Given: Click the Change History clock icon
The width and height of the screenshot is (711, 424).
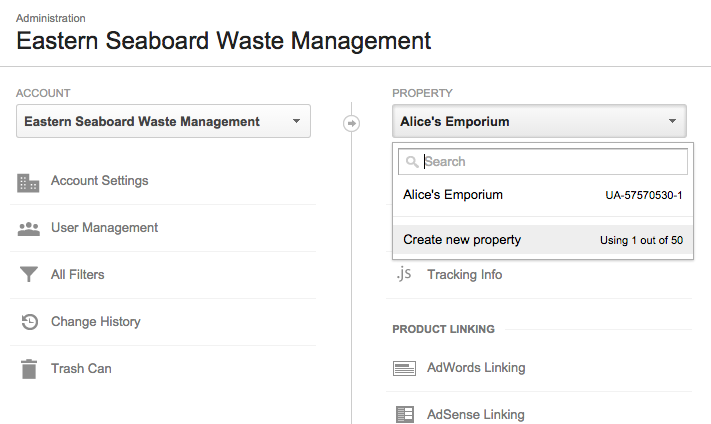Looking at the screenshot, I should click(x=29, y=322).
